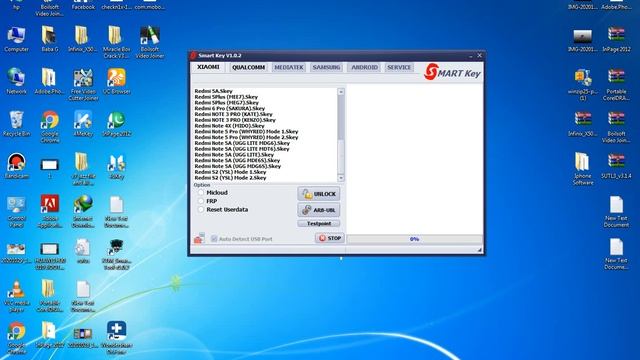Click the 0% progress bar
The height and width of the screenshot is (360, 640).
[x=414, y=239]
